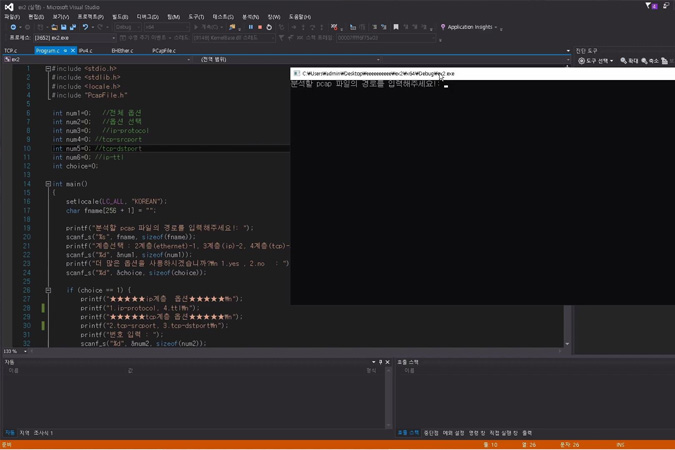Switch to the EHEther.c tab
This screenshot has width=675, height=450.
[x=122, y=51]
